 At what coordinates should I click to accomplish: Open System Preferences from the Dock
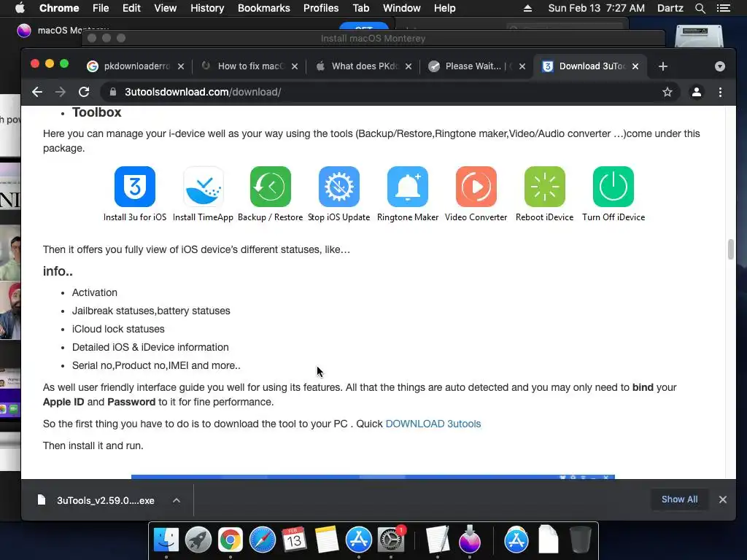point(391,540)
